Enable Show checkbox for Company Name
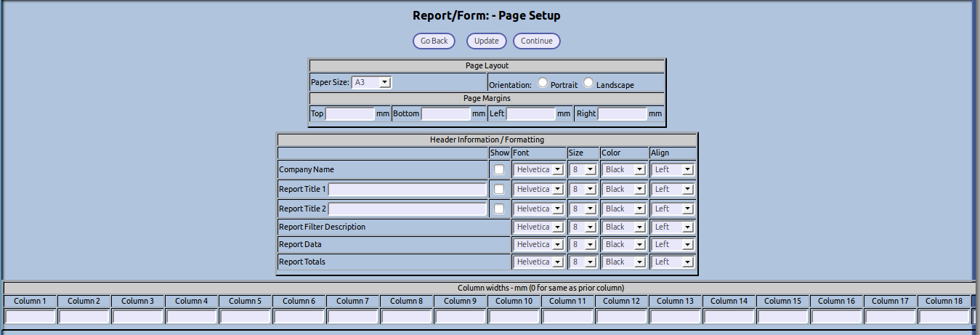Image resolution: width=980 pixels, height=335 pixels. click(x=499, y=169)
